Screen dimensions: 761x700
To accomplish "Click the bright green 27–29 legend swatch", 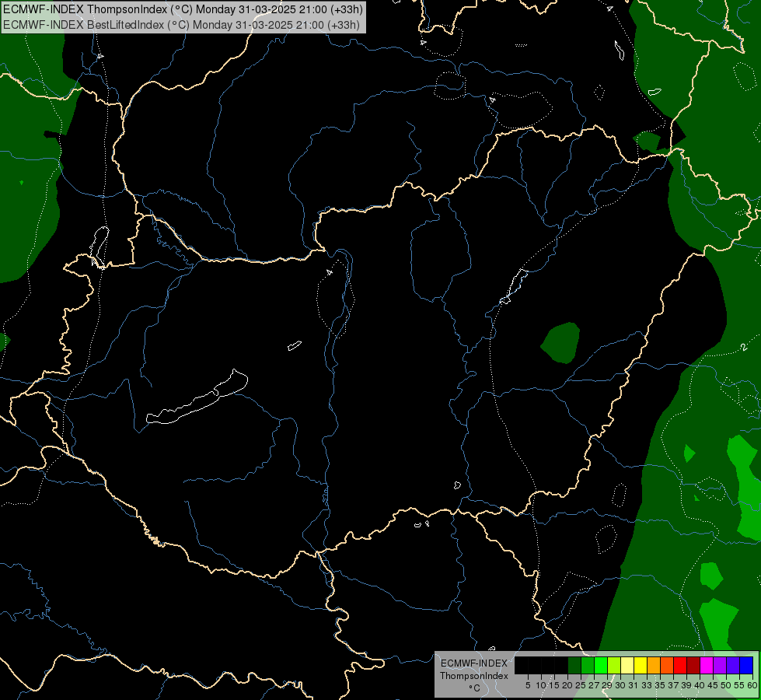I will click(x=601, y=665).
